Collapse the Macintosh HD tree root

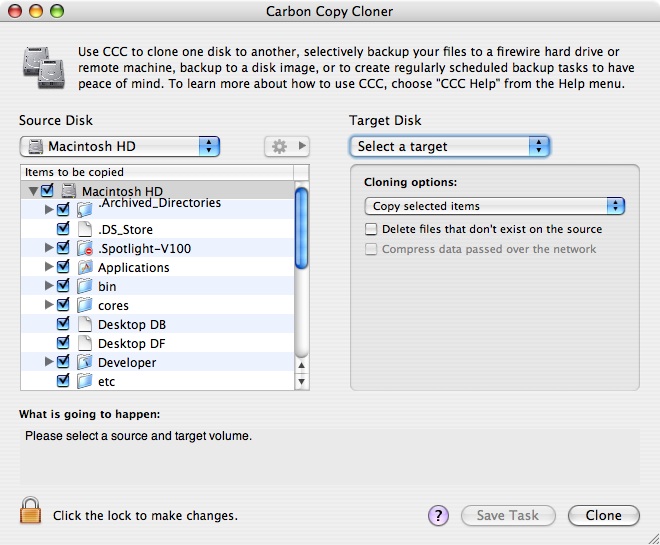click(33, 191)
